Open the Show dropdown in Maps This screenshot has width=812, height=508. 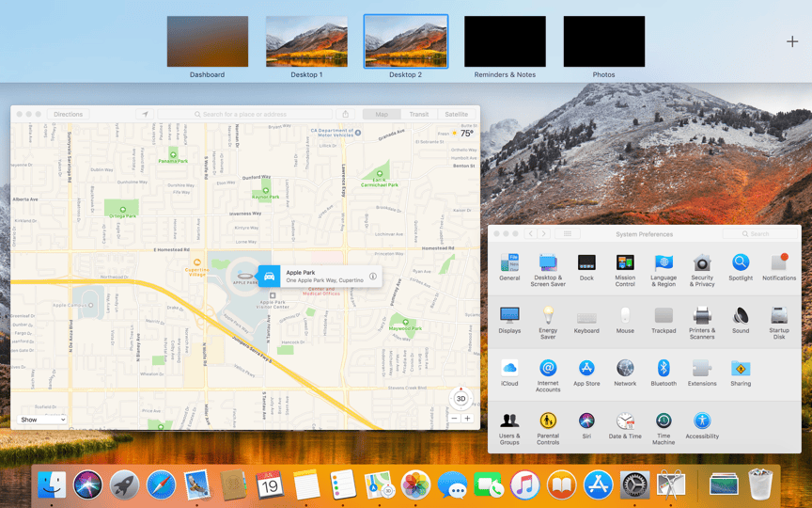click(x=41, y=420)
